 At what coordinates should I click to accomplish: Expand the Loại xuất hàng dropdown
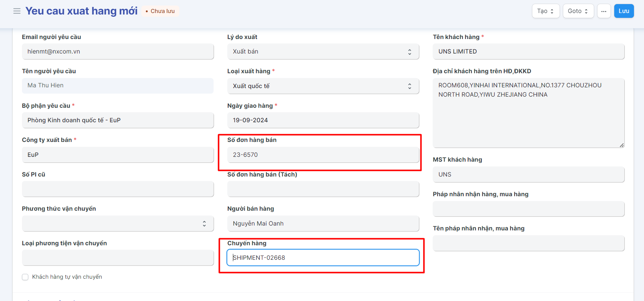coord(323,86)
